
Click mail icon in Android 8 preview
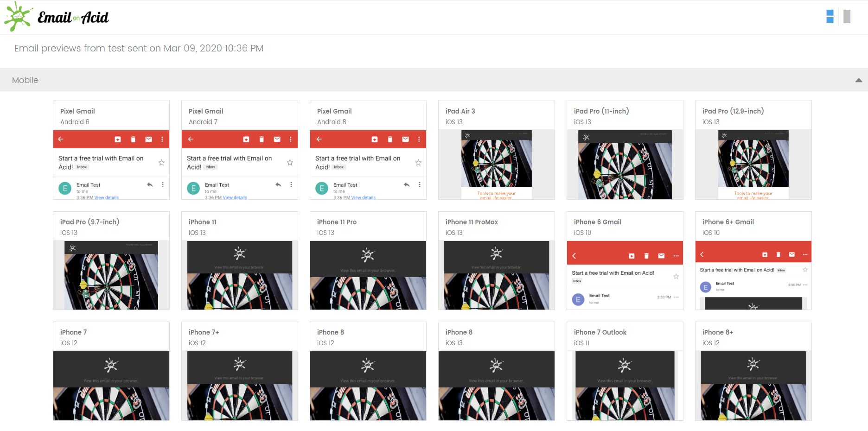405,139
